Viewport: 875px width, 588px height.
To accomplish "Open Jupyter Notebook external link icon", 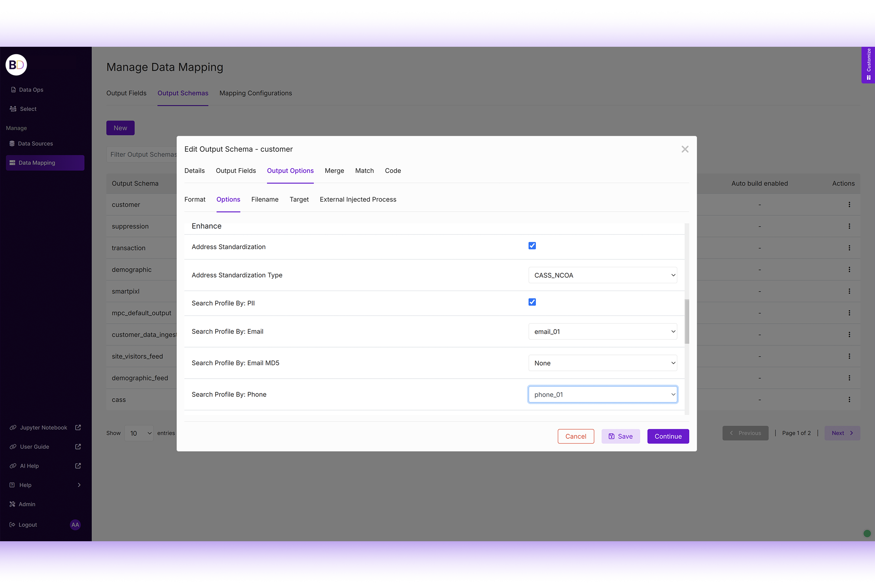I will coord(78,428).
